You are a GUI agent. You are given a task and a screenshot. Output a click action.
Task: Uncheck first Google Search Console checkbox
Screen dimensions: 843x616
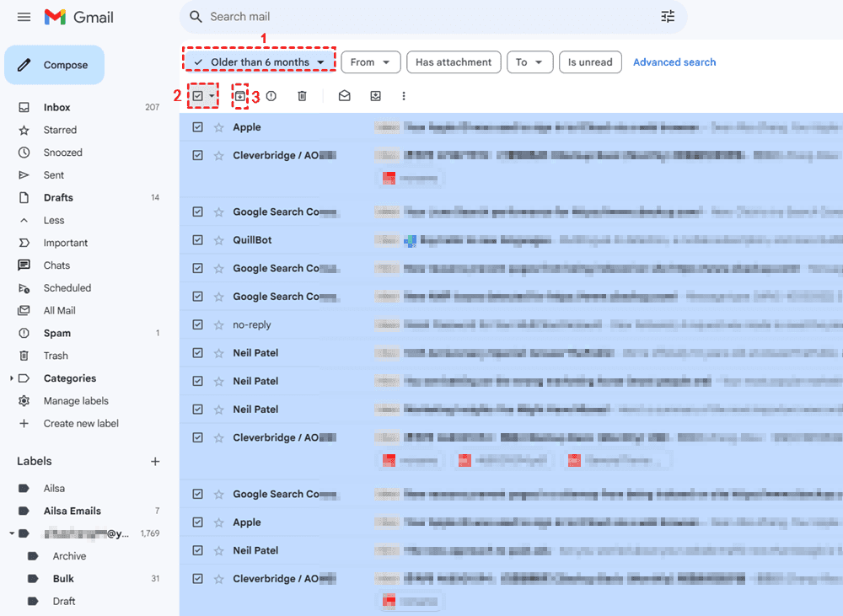198,212
